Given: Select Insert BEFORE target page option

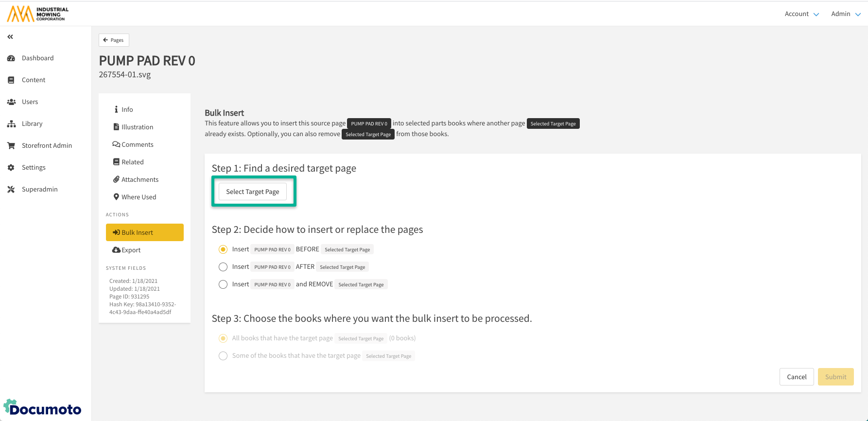Looking at the screenshot, I should point(223,249).
